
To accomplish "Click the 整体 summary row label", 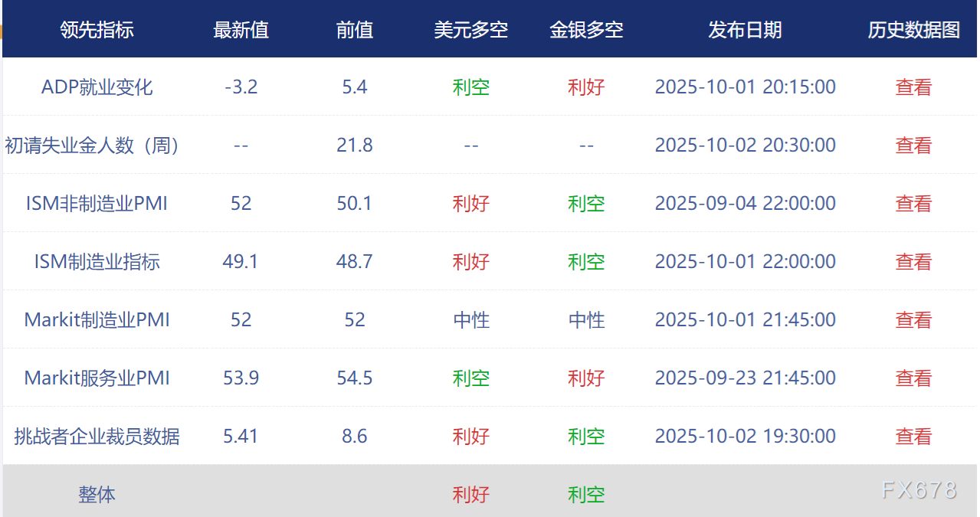I will click(97, 495).
